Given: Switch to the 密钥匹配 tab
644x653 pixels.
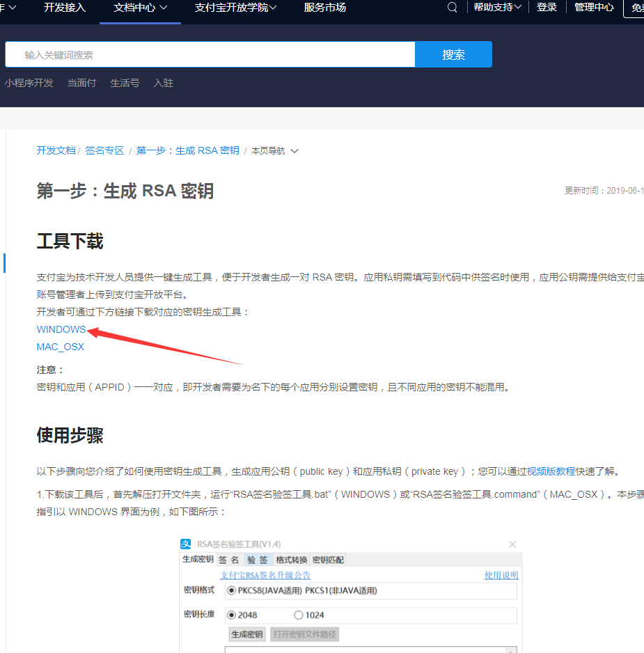Looking at the screenshot, I should 328,560.
